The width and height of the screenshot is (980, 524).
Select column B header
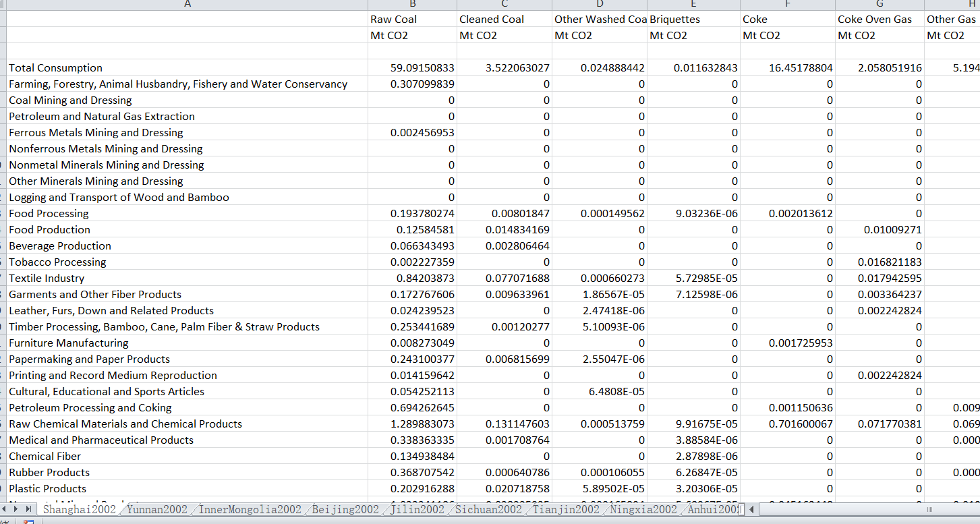point(413,5)
